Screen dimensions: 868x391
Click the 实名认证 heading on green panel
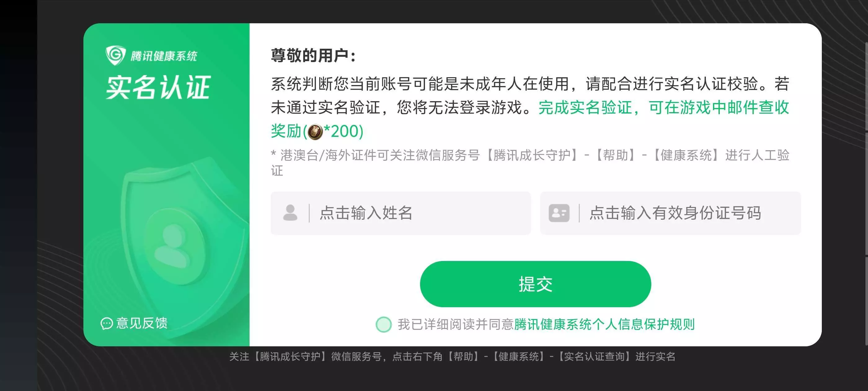point(158,88)
